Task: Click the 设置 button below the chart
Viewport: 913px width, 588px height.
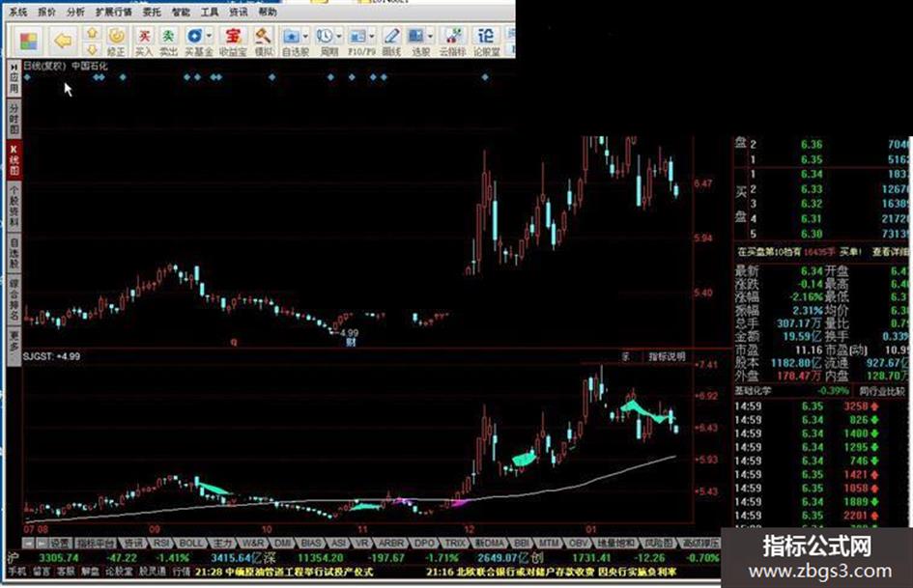Action: (x=59, y=544)
